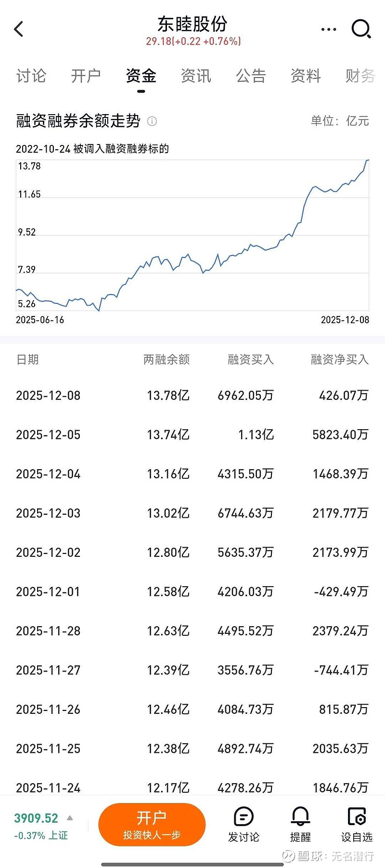
Task: Switch to the 开户 tab
Action: (x=86, y=76)
